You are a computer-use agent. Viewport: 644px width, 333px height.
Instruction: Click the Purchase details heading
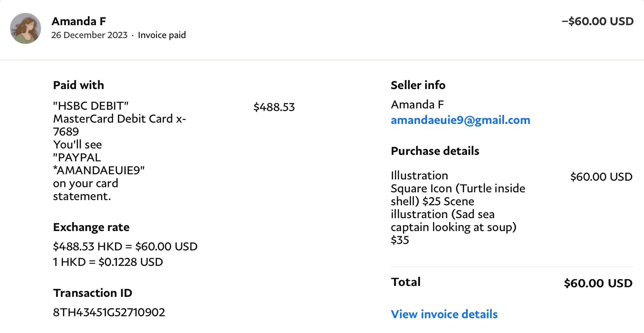tap(435, 151)
